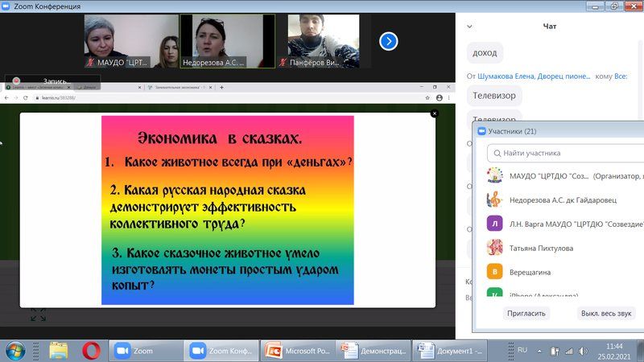Image resolution: width=644 pixels, height=362 pixels.
Task: Select participant МАУДО "ЦРТДЮ" organizer row
Action: point(565,175)
